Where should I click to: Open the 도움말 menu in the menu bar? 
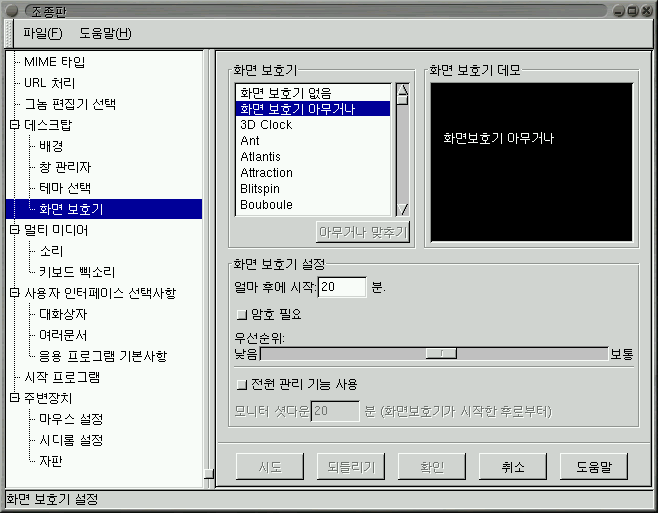click(x=105, y=33)
